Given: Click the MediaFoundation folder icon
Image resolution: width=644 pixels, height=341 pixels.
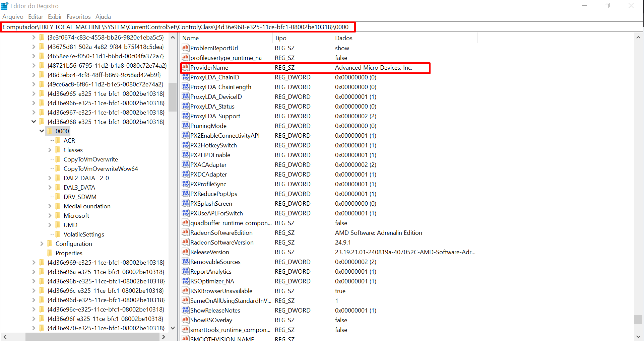Looking at the screenshot, I should tap(58, 206).
